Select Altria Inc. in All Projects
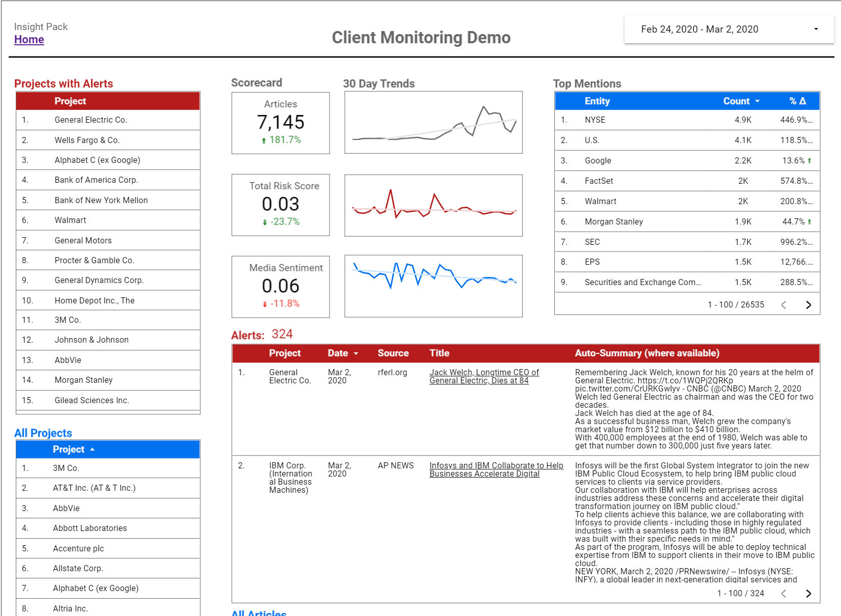This screenshot has height=616, width=841. click(x=108, y=608)
